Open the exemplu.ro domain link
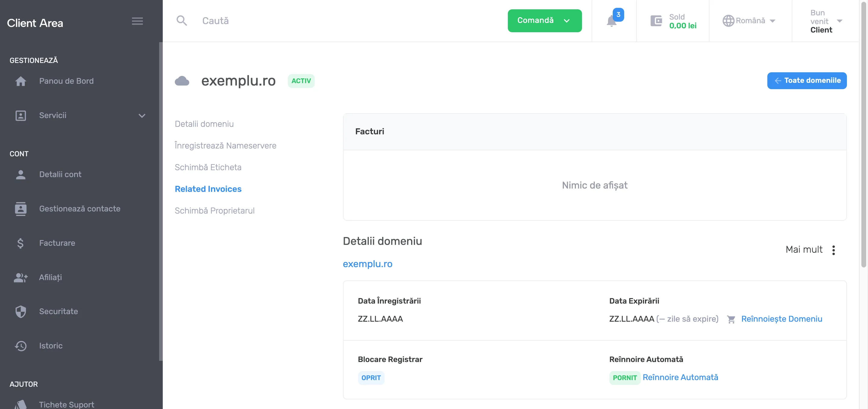Screen dimensions: 868x409 367,264
